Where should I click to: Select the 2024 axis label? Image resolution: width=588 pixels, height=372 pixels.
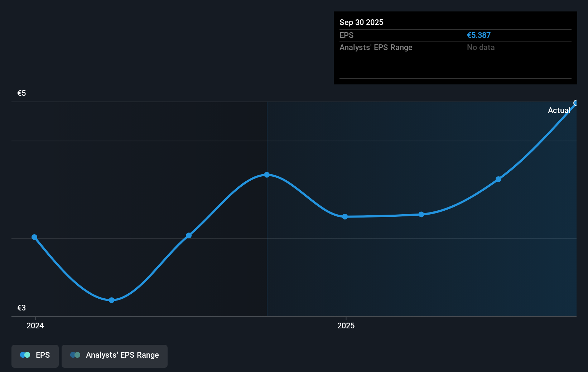click(35, 325)
